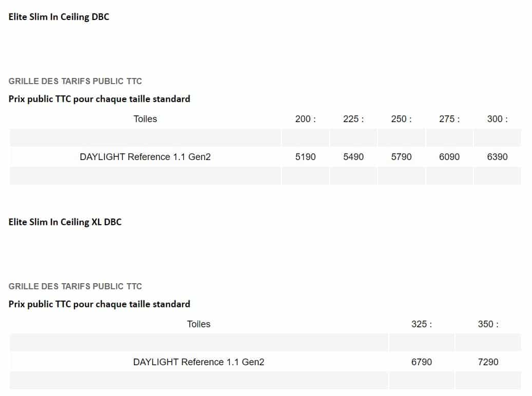
Task: Click the 250 : column header
Action: pos(402,119)
